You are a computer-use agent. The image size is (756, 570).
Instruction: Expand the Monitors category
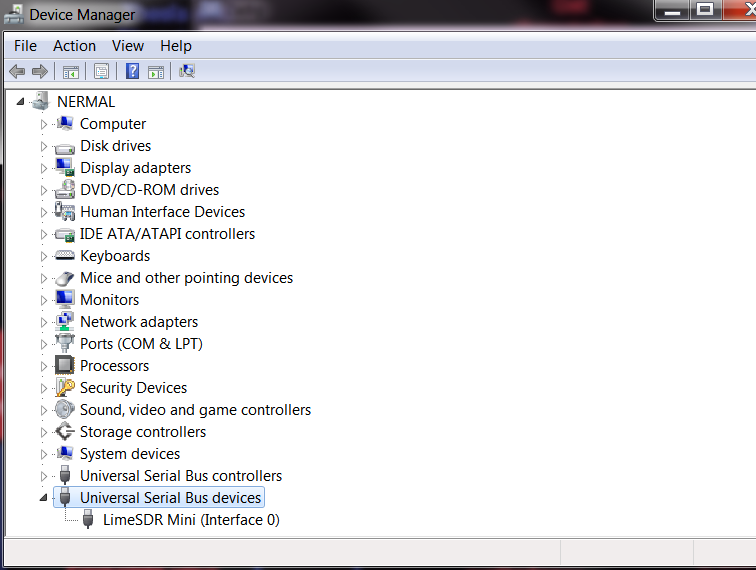pyautogui.click(x=43, y=300)
